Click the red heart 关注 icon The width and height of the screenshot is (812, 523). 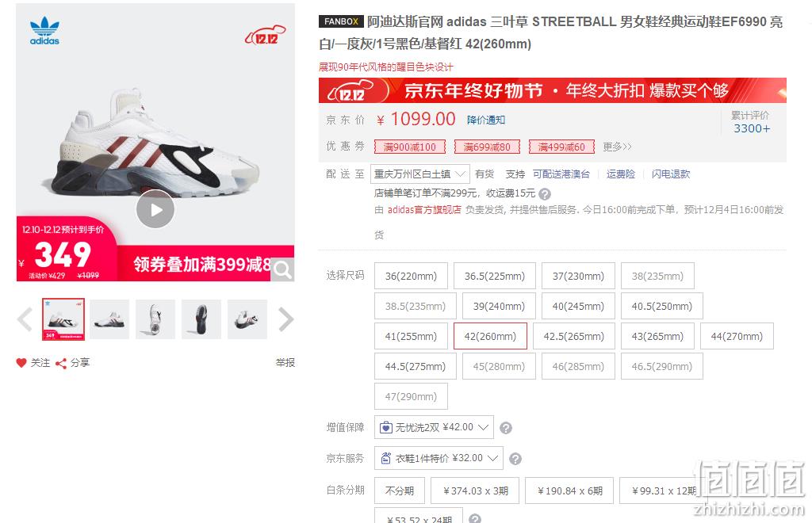[21, 363]
